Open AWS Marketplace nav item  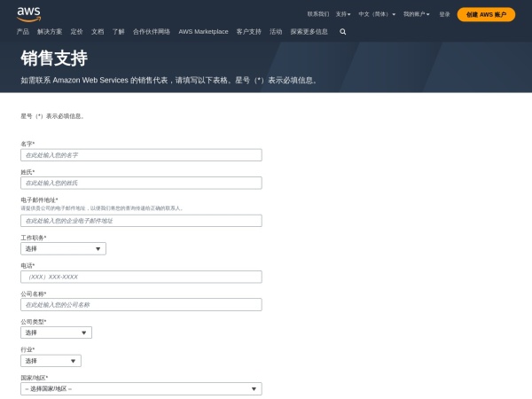coord(203,31)
